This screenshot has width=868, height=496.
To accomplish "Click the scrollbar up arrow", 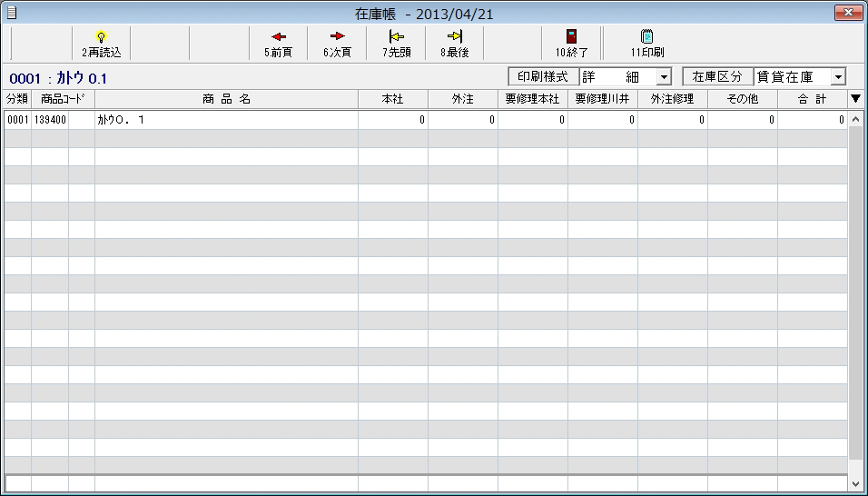I will [x=855, y=119].
